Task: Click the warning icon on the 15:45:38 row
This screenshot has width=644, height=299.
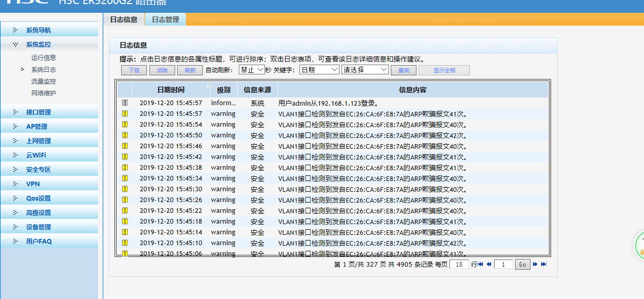Action: (x=125, y=168)
